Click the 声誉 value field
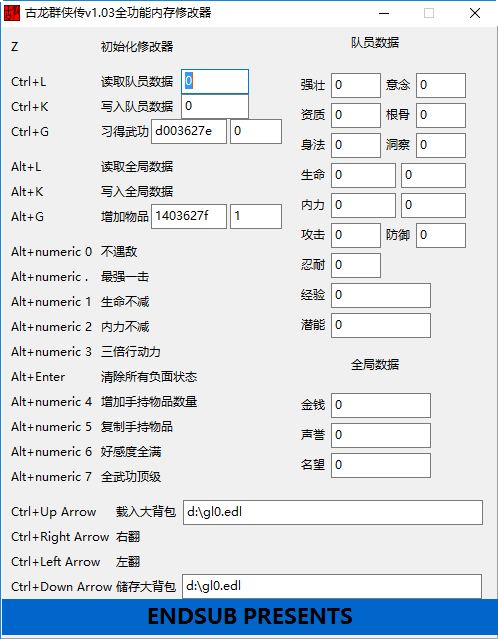Screen dimensions: 498x639 tap(381, 435)
